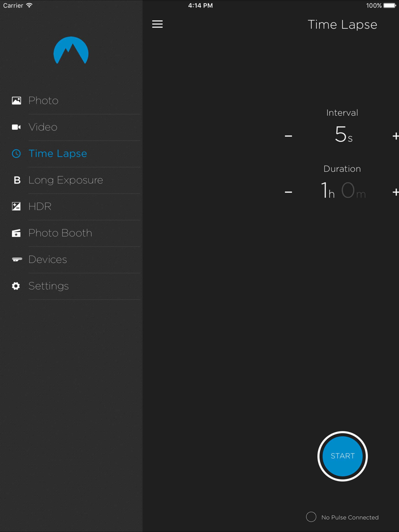Open the Long Exposure menu item
This screenshot has width=399, height=532.
point(66,180)
